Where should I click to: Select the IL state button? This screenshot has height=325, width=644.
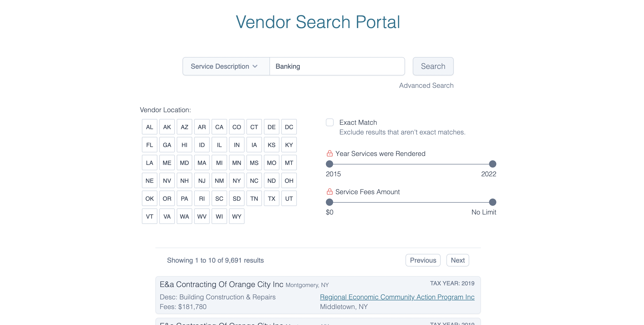[219, 145]
